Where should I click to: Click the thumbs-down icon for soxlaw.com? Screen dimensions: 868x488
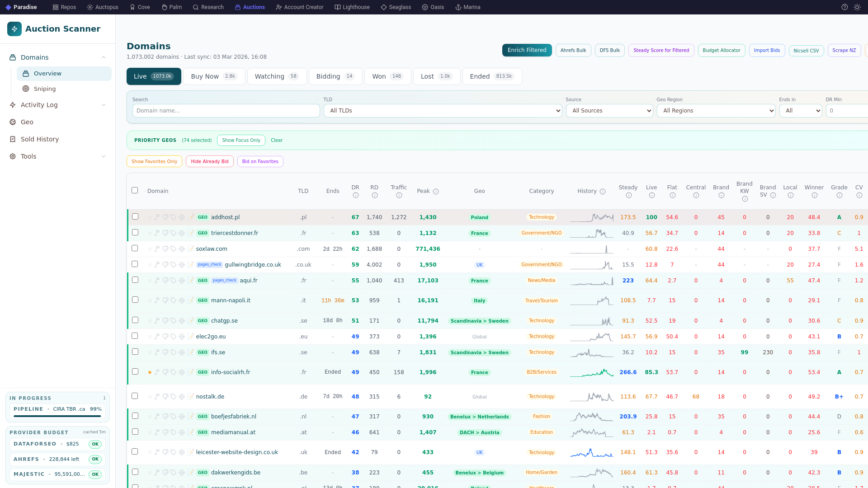pyautogui.click(x=165, y=249)
